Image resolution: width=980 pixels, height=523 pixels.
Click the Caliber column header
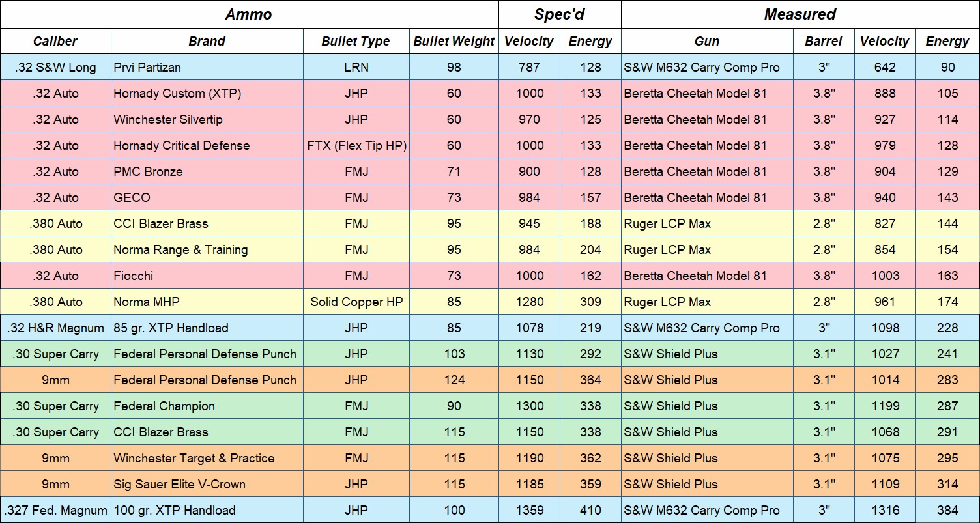pyautogui.click(x=55, y=42)
